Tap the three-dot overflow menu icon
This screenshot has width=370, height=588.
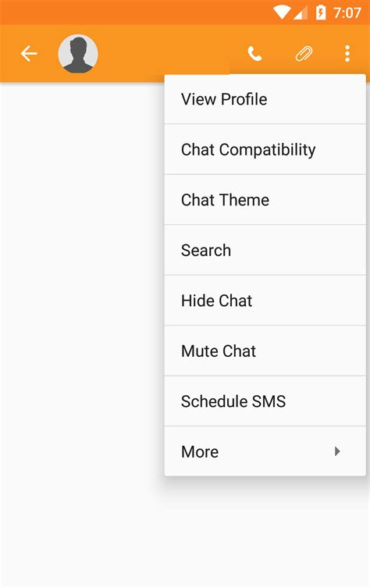coord(347,54)
